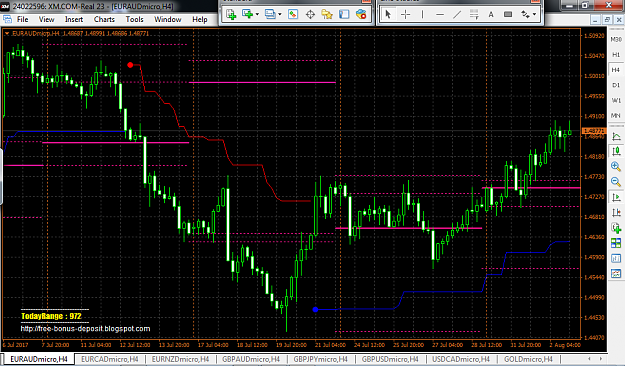Image resolution: width=625 pixels, height=366 pixels.
Task: Open the chart windows list button
Action: coord(270,14)
